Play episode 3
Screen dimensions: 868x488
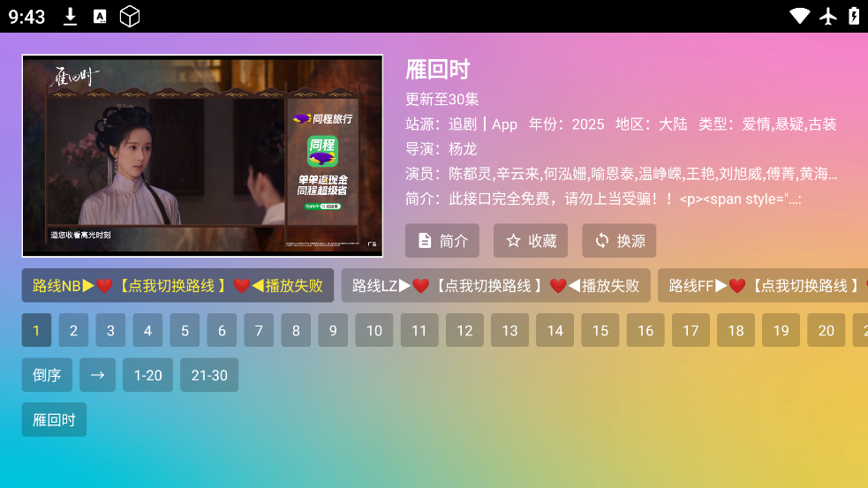click(x=110, y=330)
